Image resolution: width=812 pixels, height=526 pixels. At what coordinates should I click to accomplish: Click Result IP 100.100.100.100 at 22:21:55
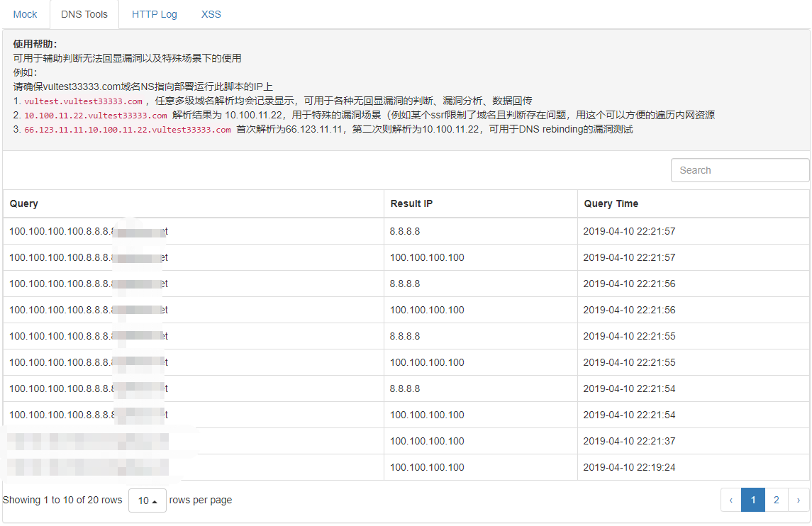click(427, 362)
